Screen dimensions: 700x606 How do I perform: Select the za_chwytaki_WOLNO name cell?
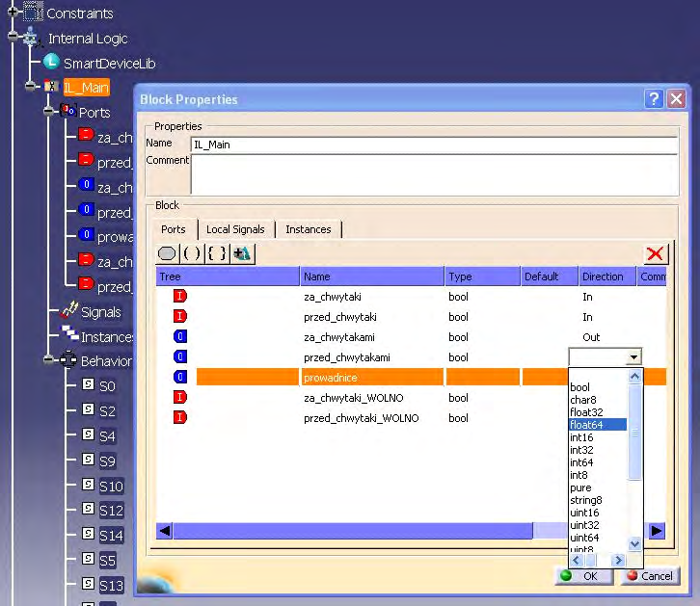(x=354, y=398)
